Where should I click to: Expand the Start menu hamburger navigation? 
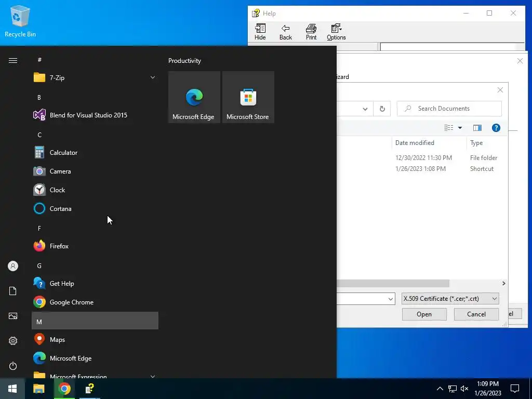[13, 60]
